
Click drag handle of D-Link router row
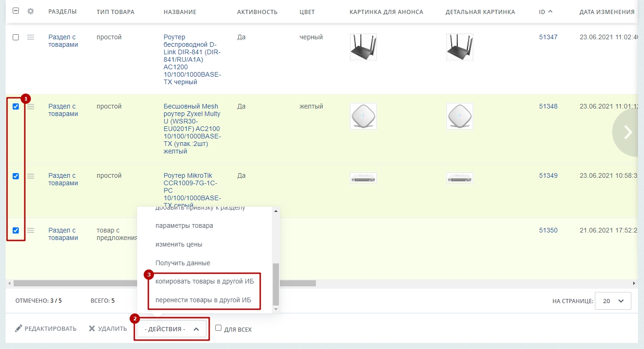[30, 37]
